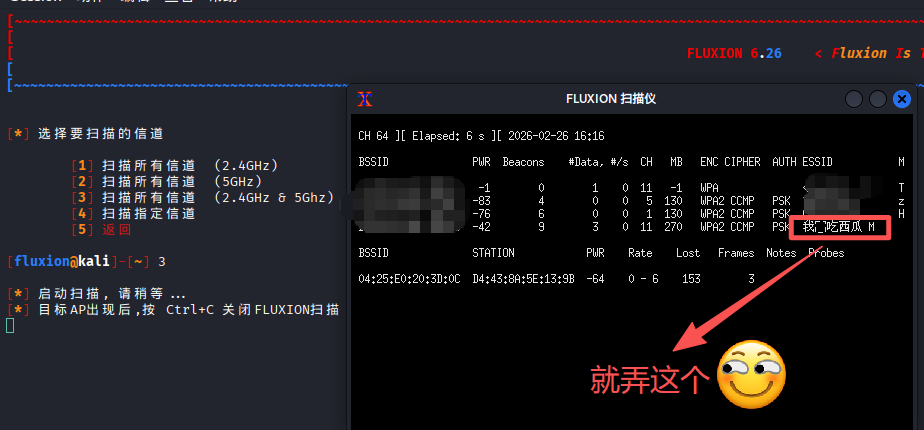Click BSSID 04:25:E0:20:3D:0C in station list
The image size is (924, 430).
click(410, 279)
